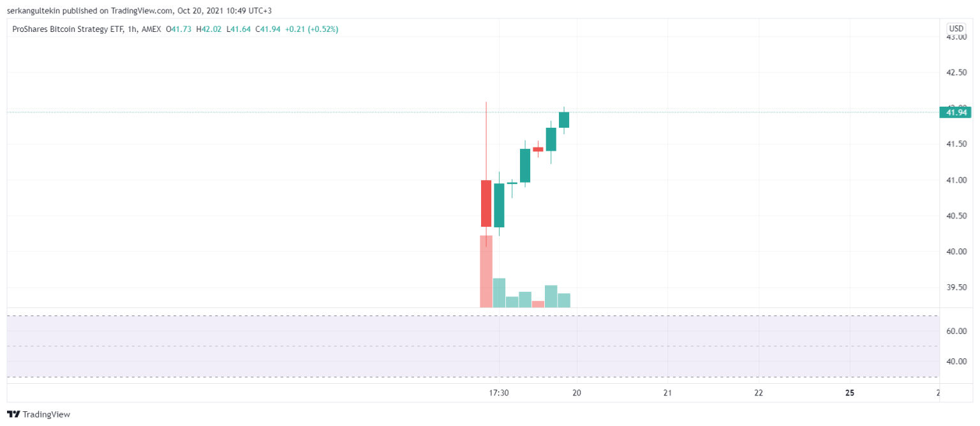Click the small red candle near 41.50
The image size is (980, 426).
[x=538, y=149]
